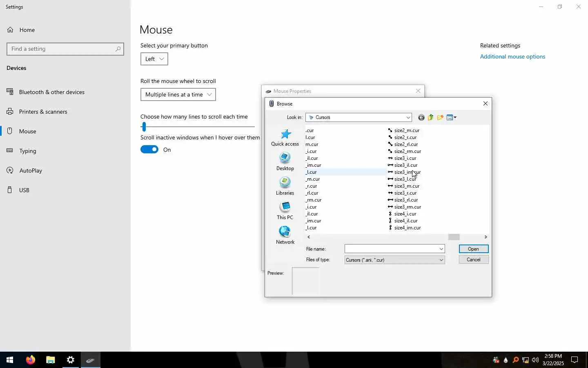Viewport: 588px width, 368px height.
Task: Open the Multiple lines at a time dropdown
Action: pyautogui.click(x=178, y=94)
